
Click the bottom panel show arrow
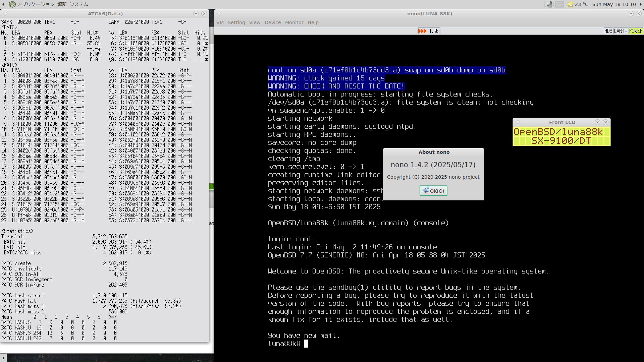(x=3, y=358)
